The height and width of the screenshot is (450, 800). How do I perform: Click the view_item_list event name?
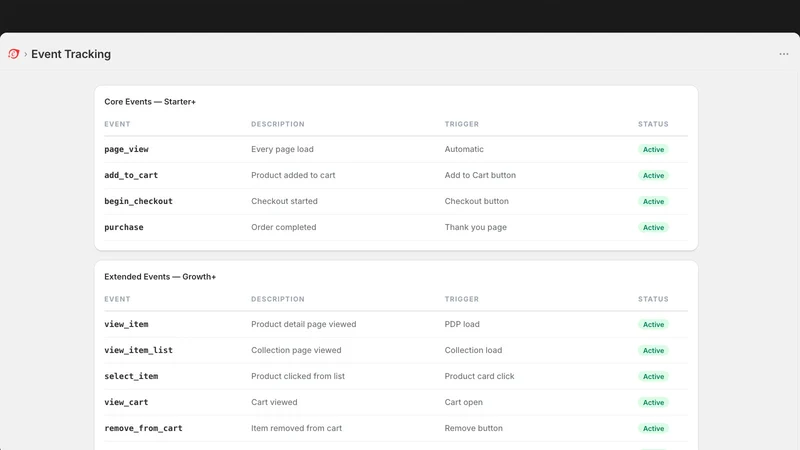click(138, 350)
